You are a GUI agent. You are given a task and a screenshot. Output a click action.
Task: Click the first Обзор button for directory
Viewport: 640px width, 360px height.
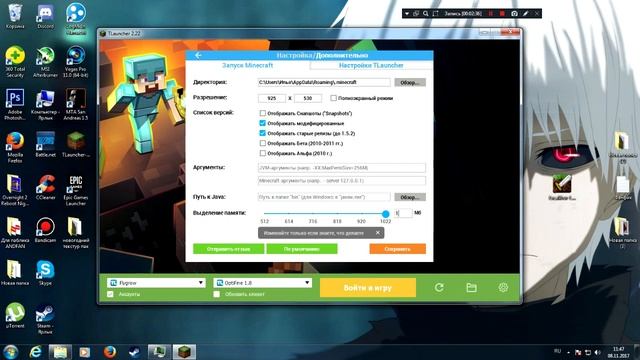pyautogui.click(x=410, y=82)
